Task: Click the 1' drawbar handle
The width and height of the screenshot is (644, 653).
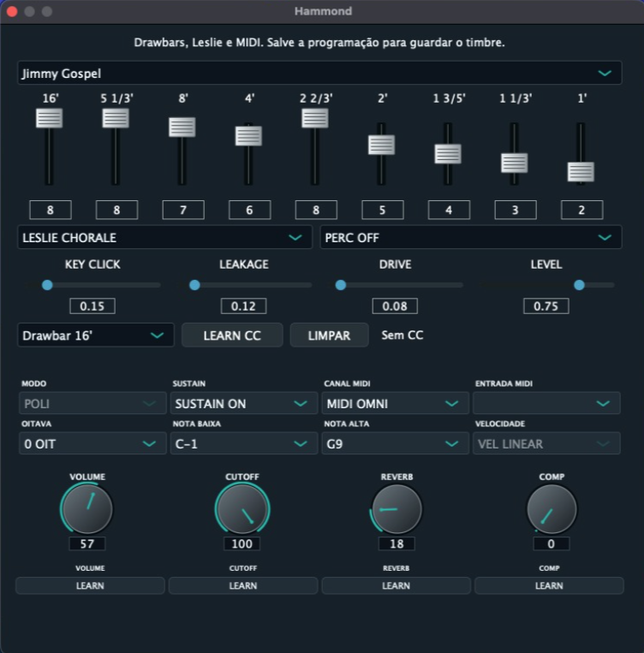Action: 581,171
